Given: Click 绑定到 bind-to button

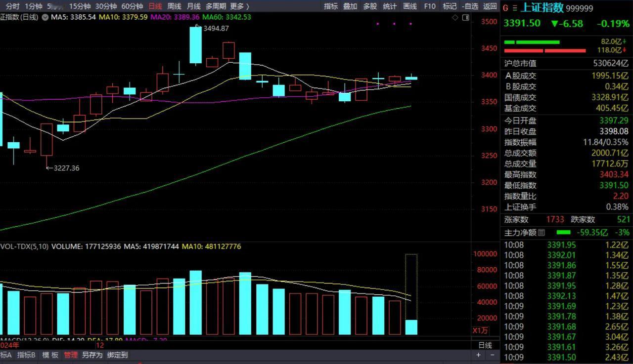Looking at the screenshot, I should point(117,355).
